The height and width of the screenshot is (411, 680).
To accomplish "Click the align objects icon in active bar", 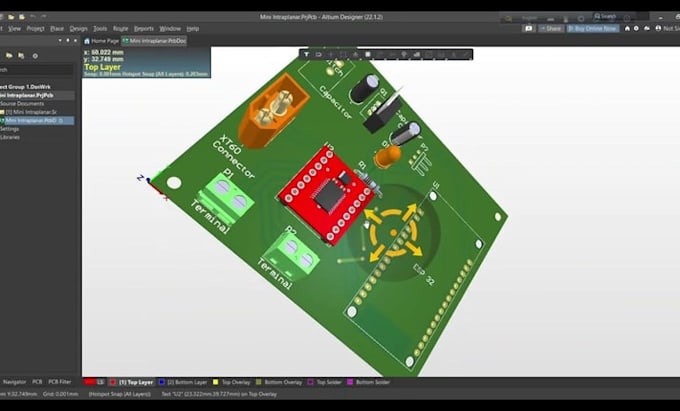I will [356, 54].
